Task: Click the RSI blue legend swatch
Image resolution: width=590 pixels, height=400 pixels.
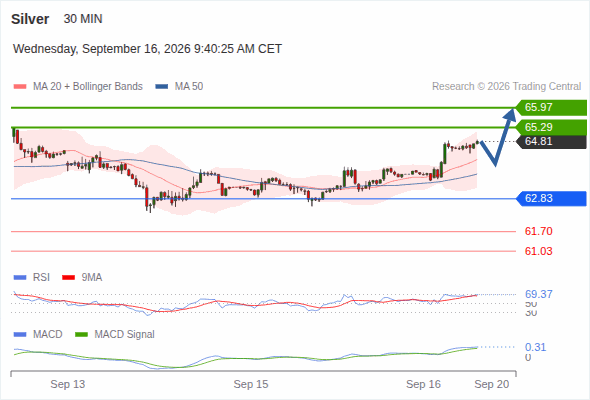Action: [x=20, y=278]
